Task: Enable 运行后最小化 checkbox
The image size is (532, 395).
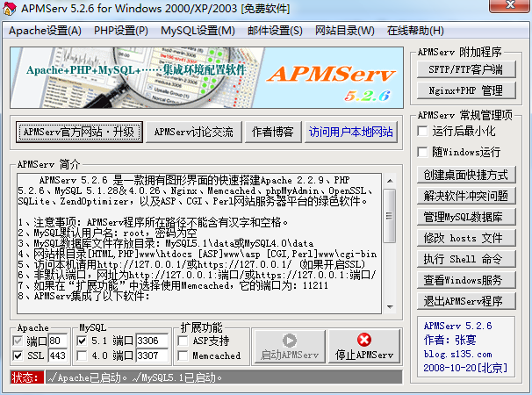Action: click(422, 132)
